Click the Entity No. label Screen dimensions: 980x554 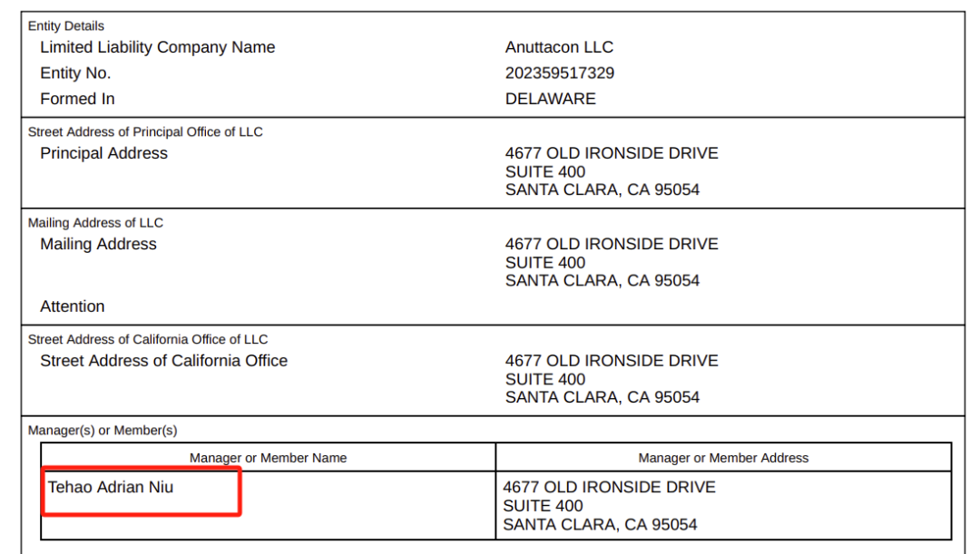click(75, 73)
